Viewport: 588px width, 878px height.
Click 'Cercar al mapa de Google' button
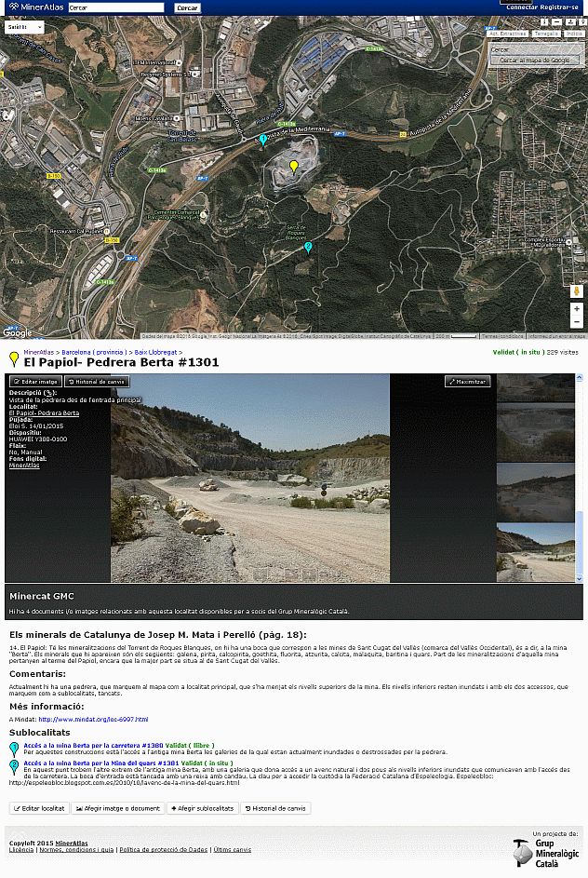click(535, 60)
